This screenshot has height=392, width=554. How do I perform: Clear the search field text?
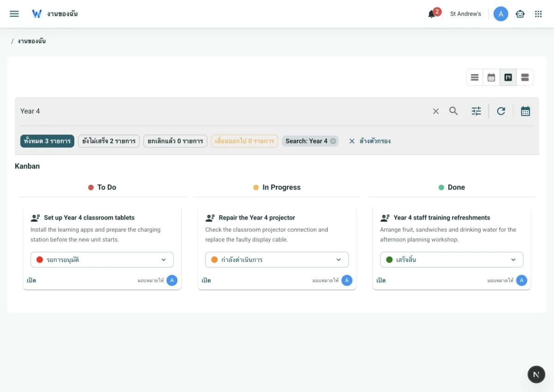(x=436, y=111)
